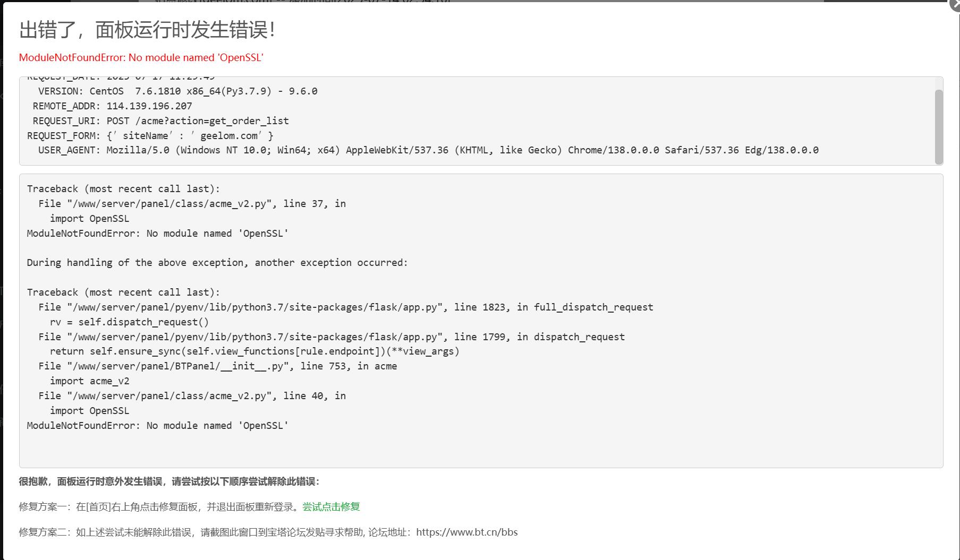Viewport: 960px width, 560px height.
Task: Click the REQUEST_URI POST /acme line
Action: click(x=160, y=120)
